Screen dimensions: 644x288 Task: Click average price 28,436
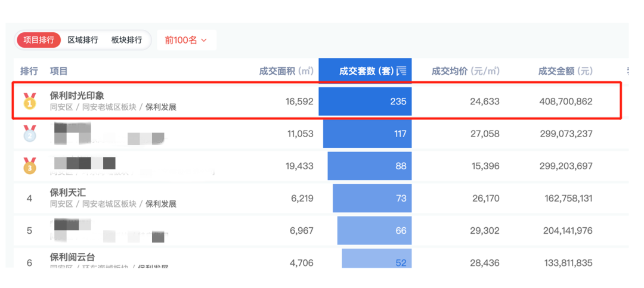tap(485, 262)
